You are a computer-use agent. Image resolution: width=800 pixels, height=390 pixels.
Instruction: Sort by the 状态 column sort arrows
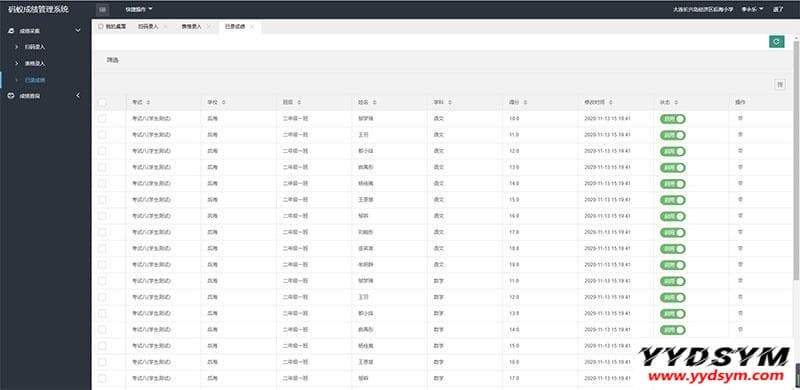(x=676, y=103)
